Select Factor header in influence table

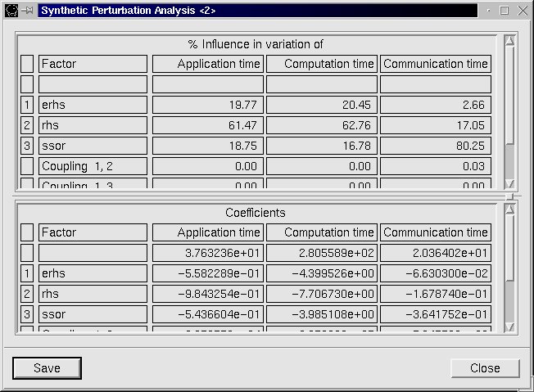tap(93, 64)
